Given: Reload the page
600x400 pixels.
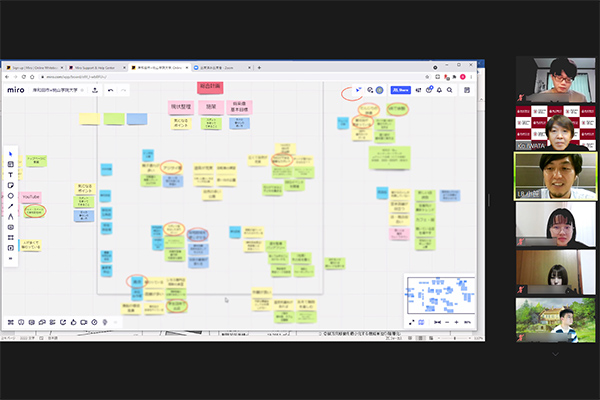Looking at the screenshot, I should tap(24, 77).
